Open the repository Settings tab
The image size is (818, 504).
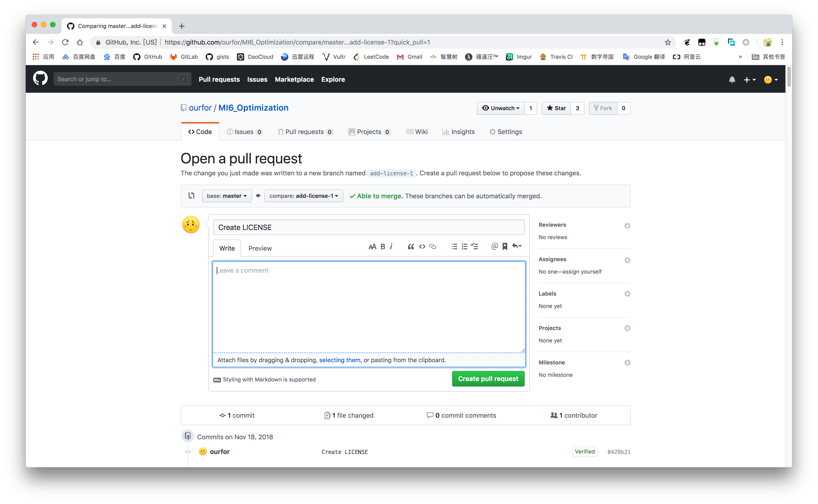[505, 132]
